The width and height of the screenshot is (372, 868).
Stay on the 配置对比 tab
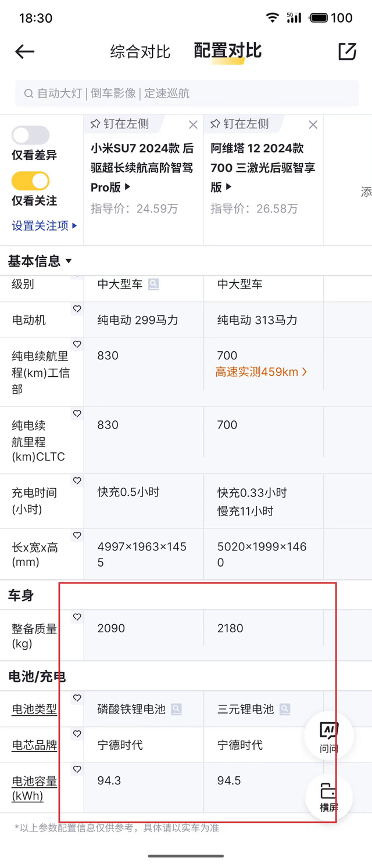[228, 52]
